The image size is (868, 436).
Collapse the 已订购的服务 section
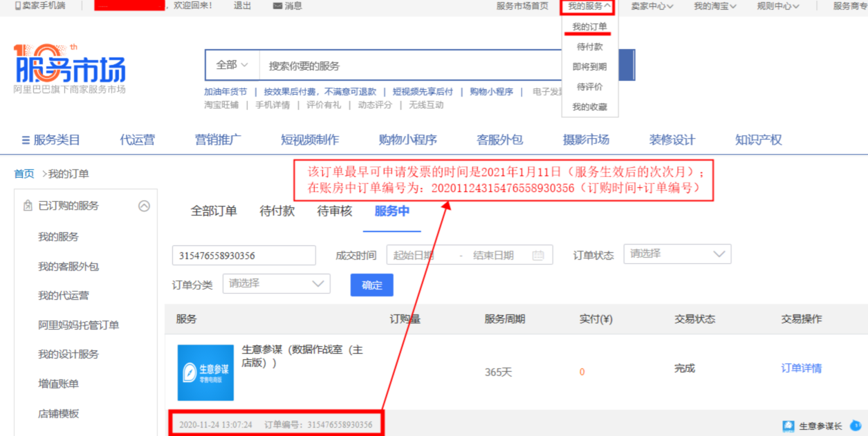144,205
